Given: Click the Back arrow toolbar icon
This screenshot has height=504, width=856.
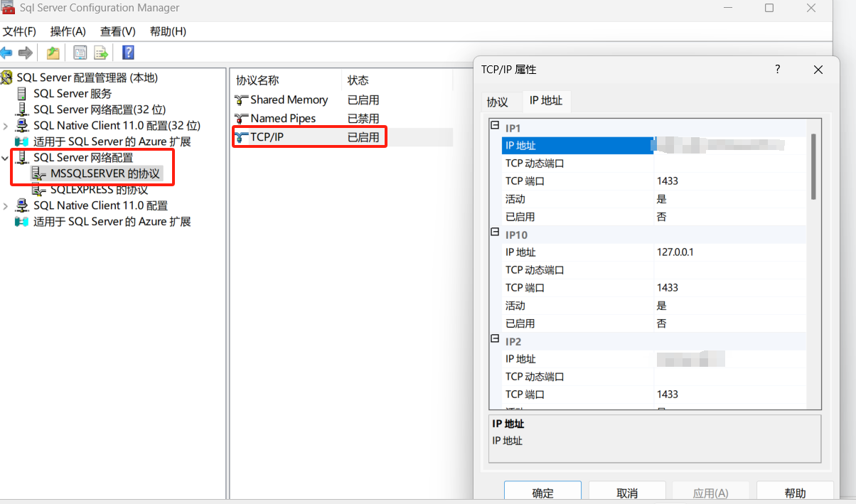Looking at the screenshot, I should 6,53.
